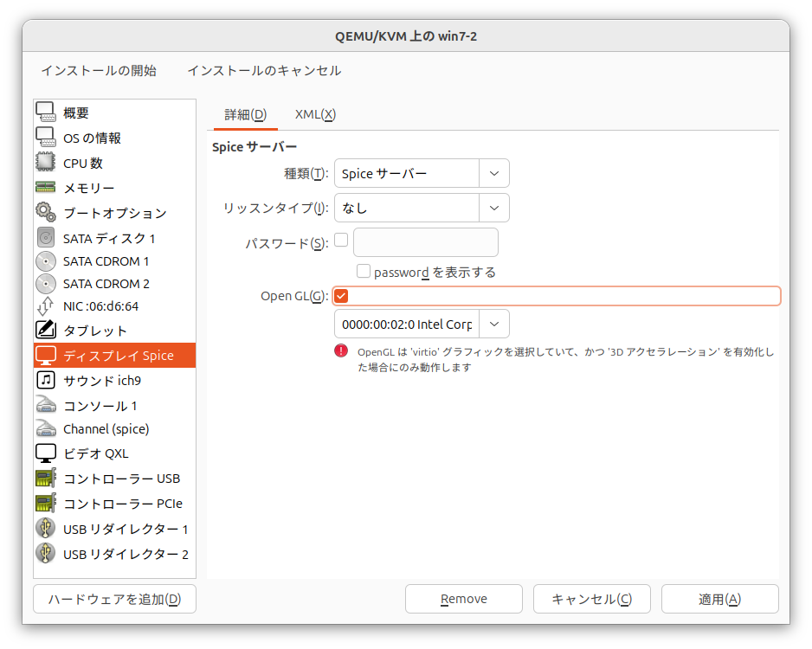Select the CPU 数 chip icon
The width and height of the screenshot is (812, 649).
tap(46, 162)
